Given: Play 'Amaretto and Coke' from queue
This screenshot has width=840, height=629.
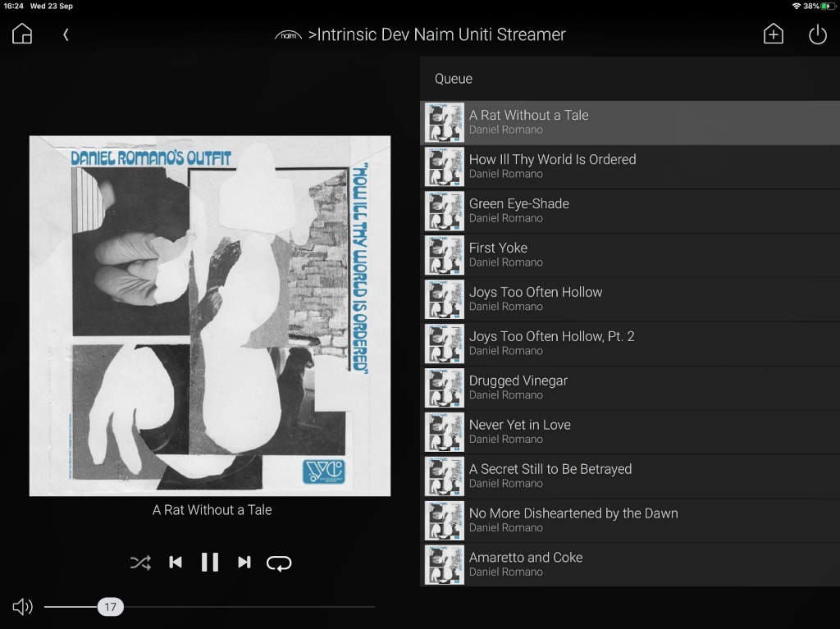Looking at the screenshot, I should [x=630, y=565].
